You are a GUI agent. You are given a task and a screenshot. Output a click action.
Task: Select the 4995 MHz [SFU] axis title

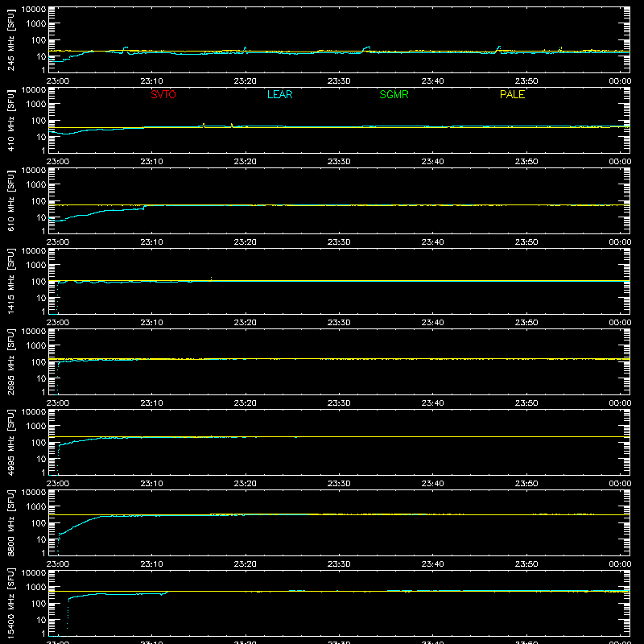click(x=10, y=442)
